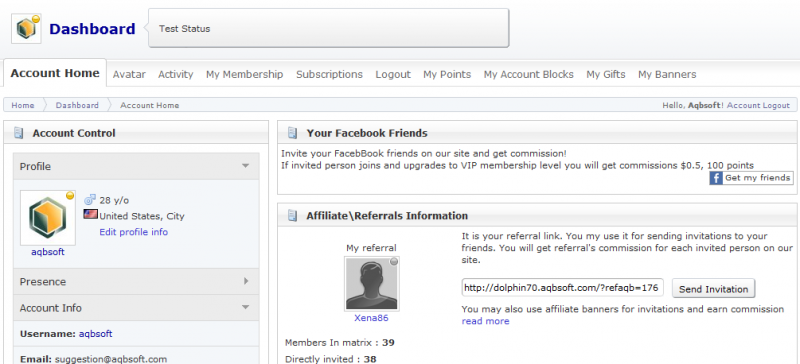The image size is (800, 364).
Task: Open the Xena86 referral avatar thumbnail
Action: (372, 283)
